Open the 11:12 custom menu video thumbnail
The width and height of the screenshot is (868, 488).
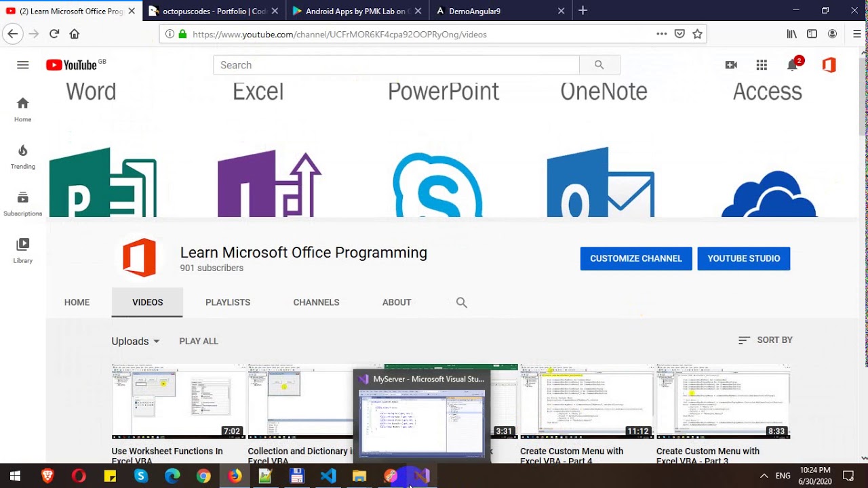pos(587,401)
